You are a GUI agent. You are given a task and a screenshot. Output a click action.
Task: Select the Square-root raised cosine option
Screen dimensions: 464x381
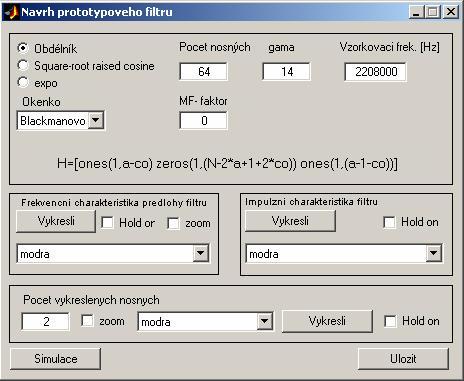coord(23,65)
